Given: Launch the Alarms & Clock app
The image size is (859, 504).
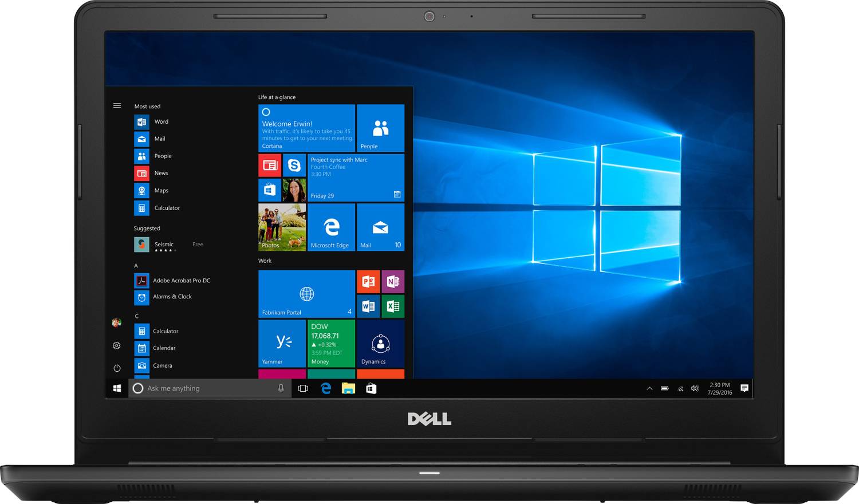Looking at the screenshot, I should tap(171, 297).
